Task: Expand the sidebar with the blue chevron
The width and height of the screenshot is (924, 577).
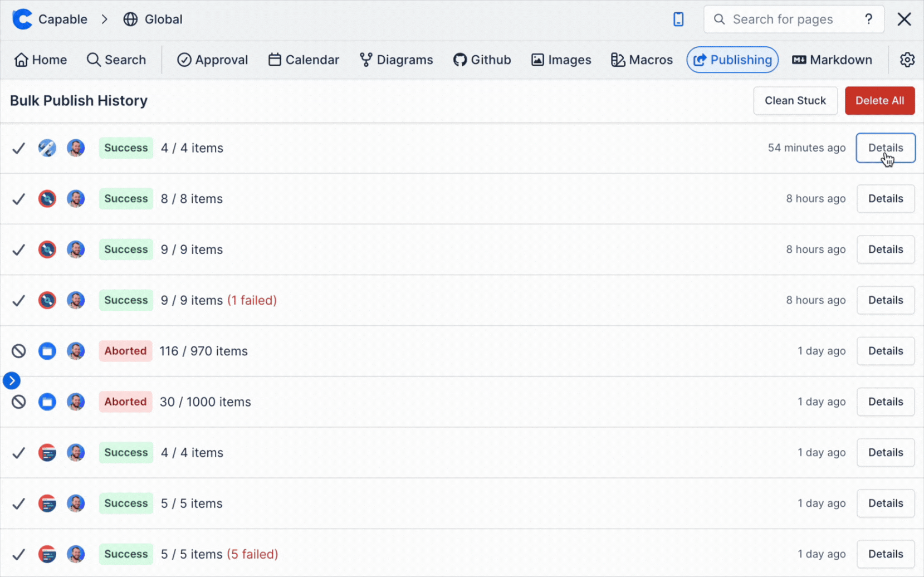Action: (12, 380)
